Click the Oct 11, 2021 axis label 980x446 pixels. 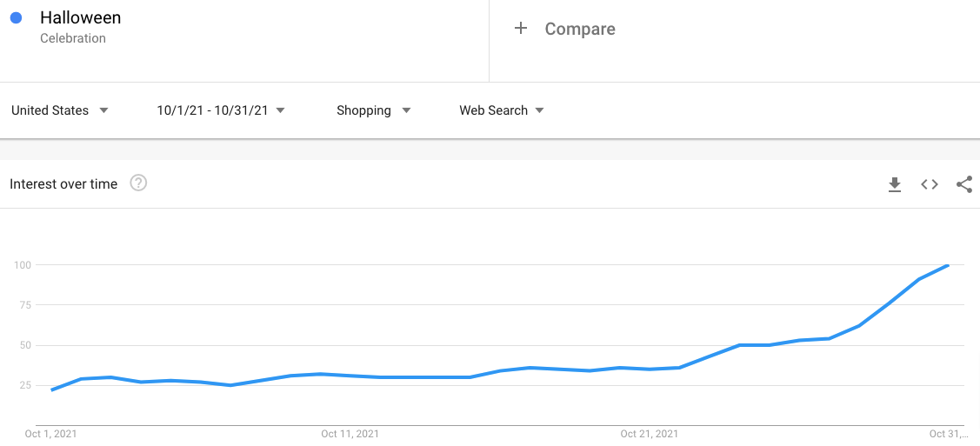click(x=350, y=434)
